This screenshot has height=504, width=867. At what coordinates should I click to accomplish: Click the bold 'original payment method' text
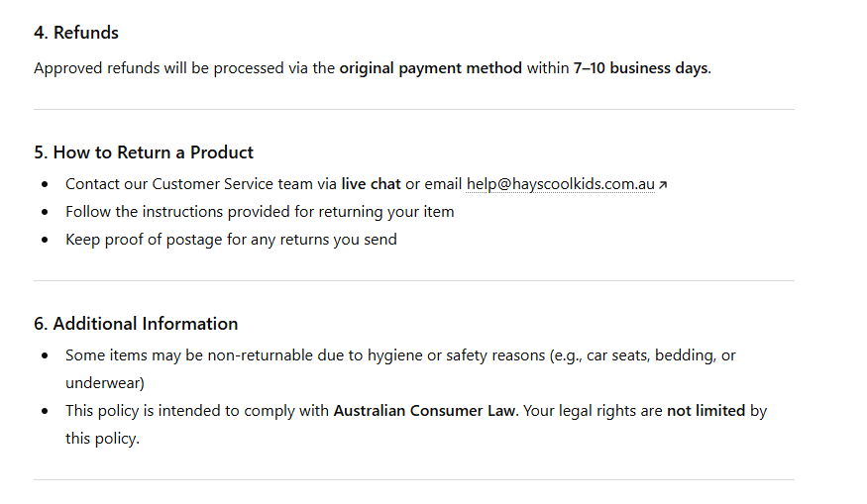(x=430, y=68)
